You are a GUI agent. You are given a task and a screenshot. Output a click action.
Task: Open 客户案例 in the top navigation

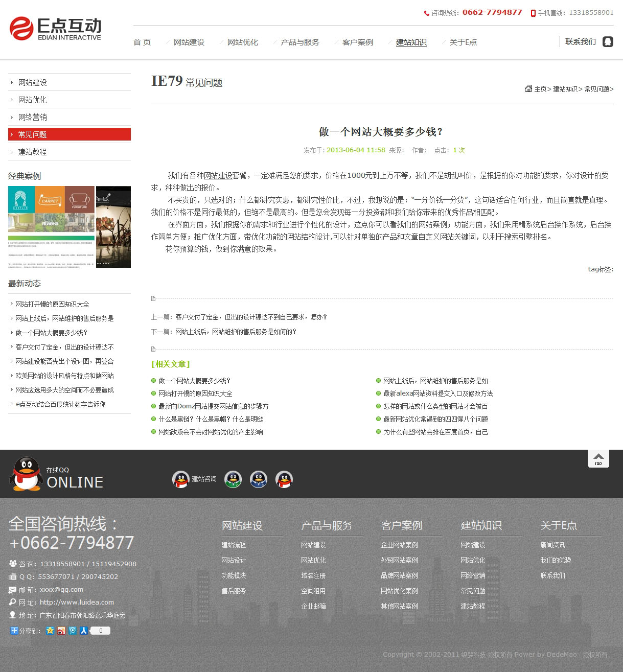[x=357, y=42]
